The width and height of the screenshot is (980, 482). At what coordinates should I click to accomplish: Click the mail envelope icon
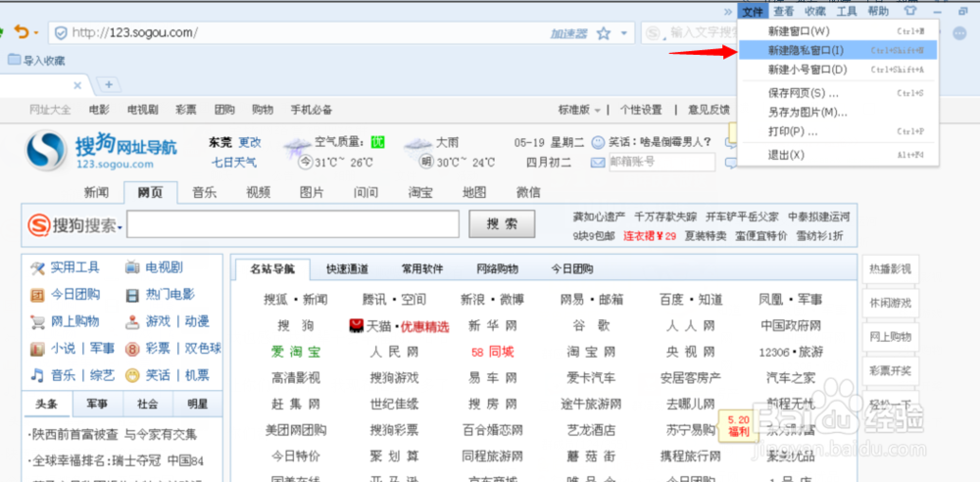click(x=598, y=163)
